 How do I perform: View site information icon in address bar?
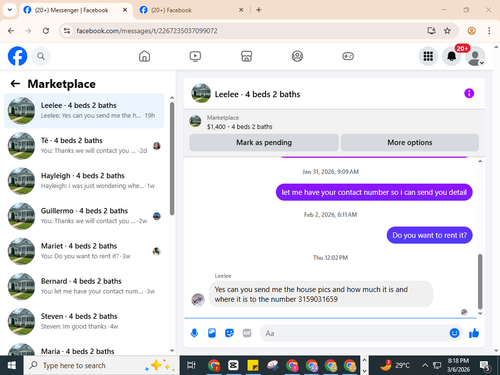(x=67, y=31)
